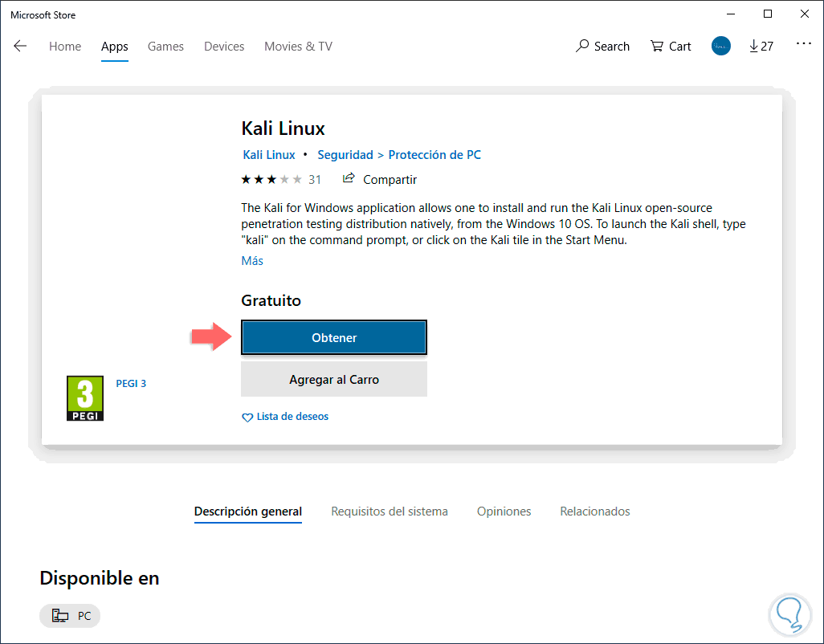Switch to the Home tab
This screenshot has width=824, height=644.
[x=65, y=47]
